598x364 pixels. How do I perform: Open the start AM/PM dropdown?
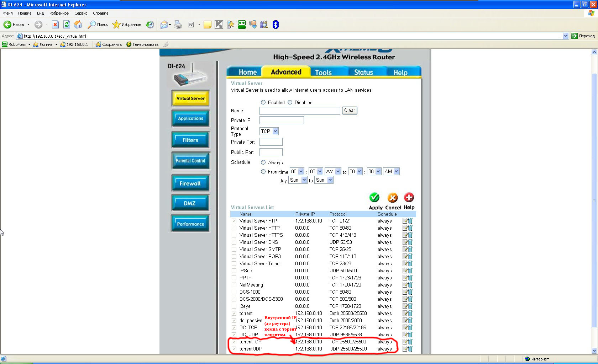333,171
